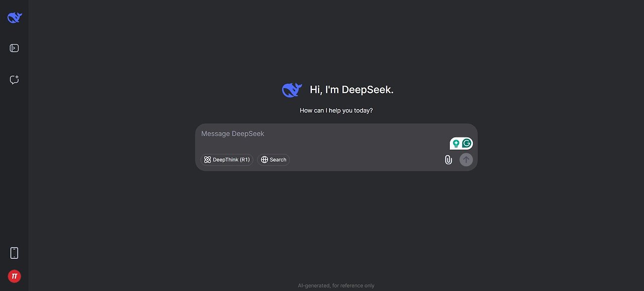Viewport: 644px width, 291px height.
Task: Open the sidebar panel toggle icon
Action: coord(14,48)
